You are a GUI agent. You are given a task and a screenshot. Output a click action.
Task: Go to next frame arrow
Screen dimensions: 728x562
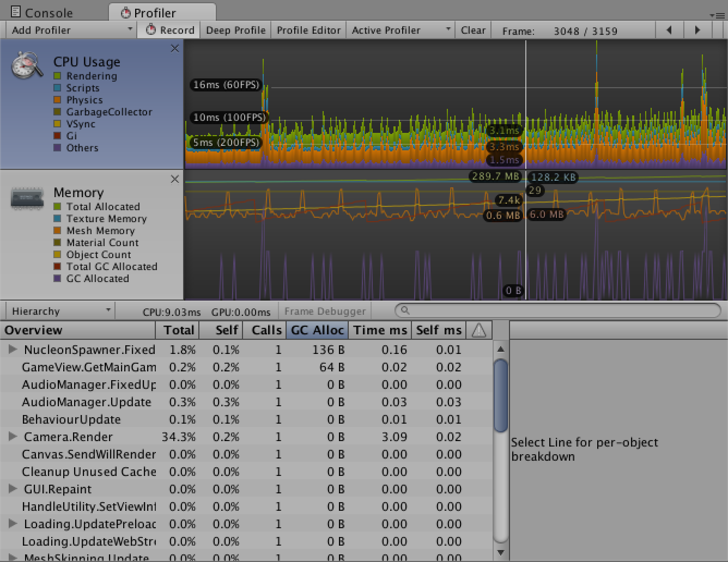tap(697, 30)
